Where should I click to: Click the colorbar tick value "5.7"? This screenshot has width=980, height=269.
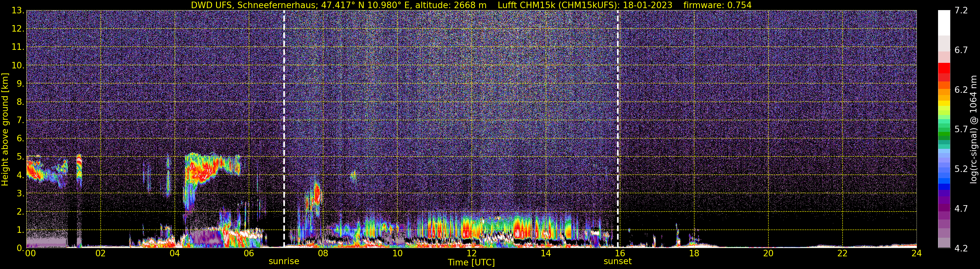(961, 129)
